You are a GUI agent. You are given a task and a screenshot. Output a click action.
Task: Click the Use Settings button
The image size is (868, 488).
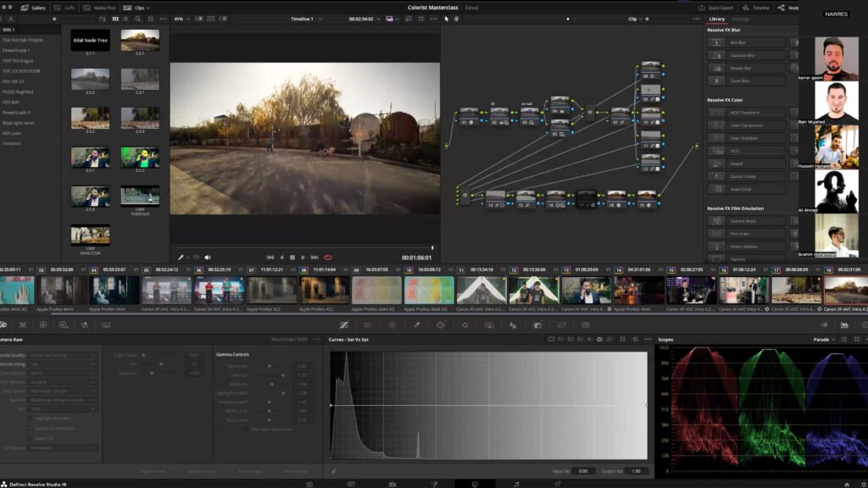coord(296,471)
